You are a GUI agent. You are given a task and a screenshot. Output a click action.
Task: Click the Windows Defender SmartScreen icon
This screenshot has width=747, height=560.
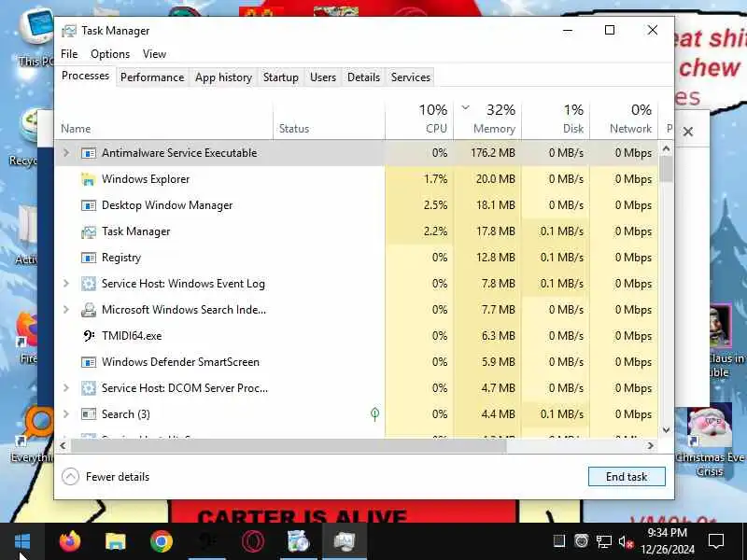(x=89, y=362)
